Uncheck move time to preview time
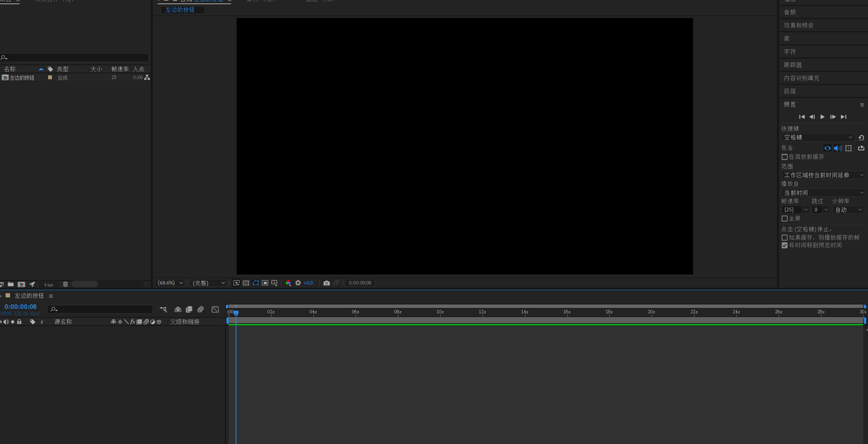 click(x=784, y=245)
